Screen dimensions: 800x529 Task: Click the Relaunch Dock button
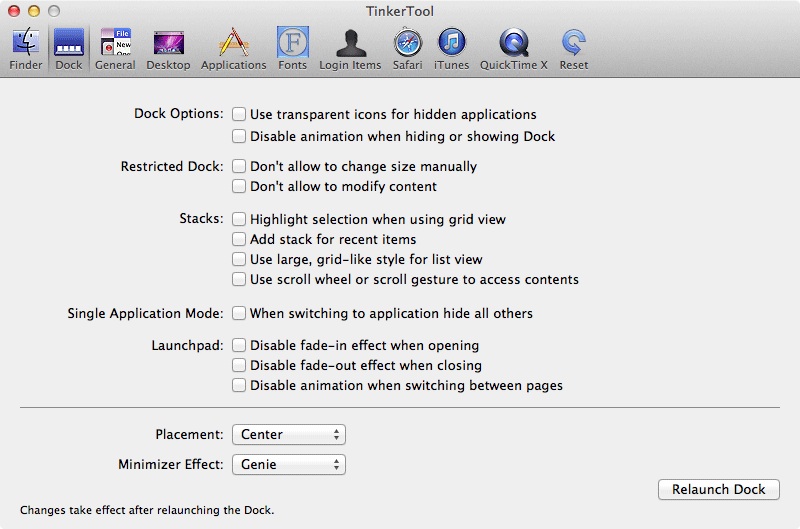(x=719, y=489)
